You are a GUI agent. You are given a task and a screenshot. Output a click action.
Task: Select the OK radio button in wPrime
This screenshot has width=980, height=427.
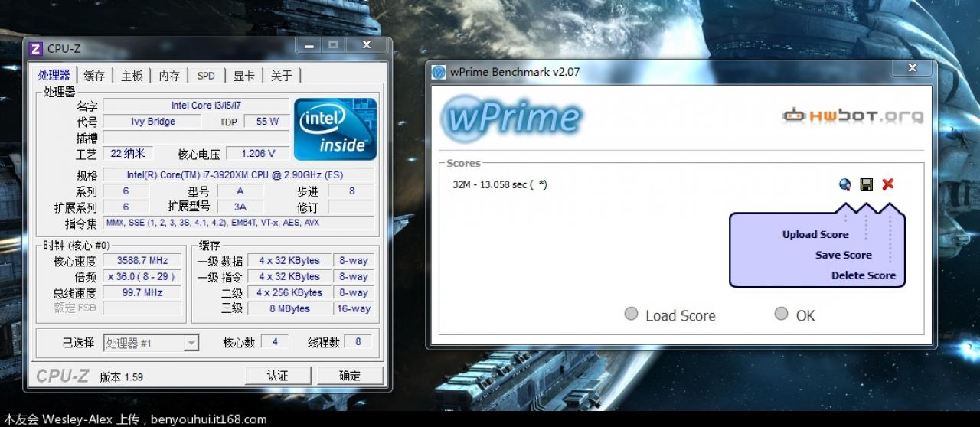tap(781, 314)
